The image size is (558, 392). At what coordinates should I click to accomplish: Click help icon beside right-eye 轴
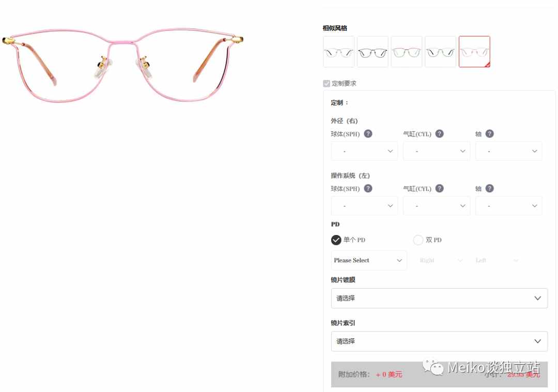tap(489, 134)
